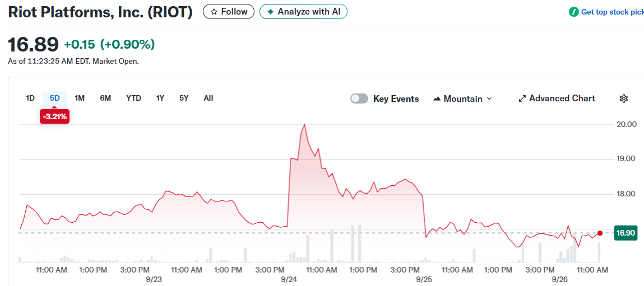Toggle the Key Events switch

click(359, 99)
